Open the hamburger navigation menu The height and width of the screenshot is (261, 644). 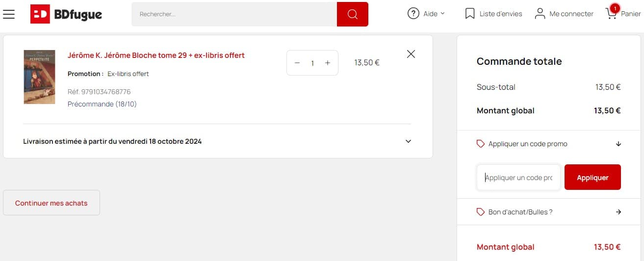click(9, 14)
